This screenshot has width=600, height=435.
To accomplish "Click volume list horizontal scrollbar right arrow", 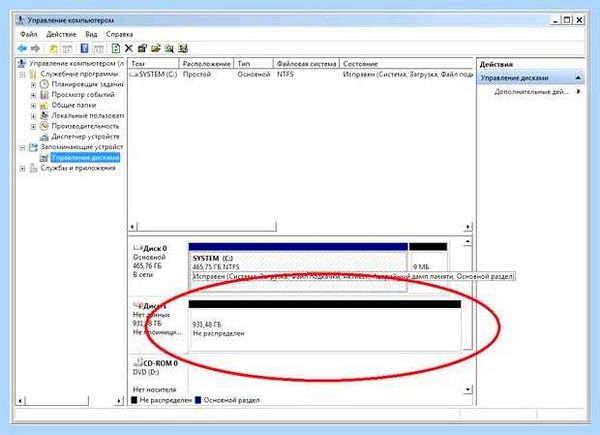I will point(468,226).
